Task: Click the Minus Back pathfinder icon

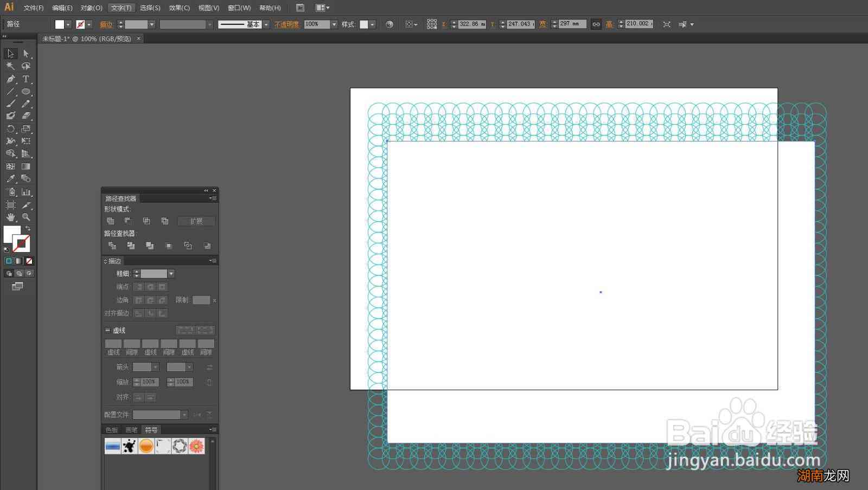Action: pos(207,246)
